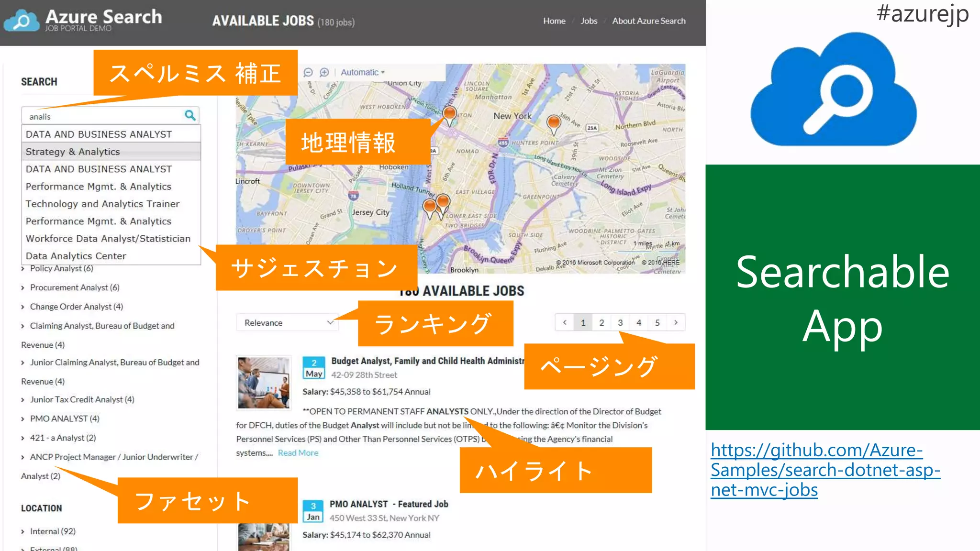
Task: Select results page 5
Action: click(657, 322)
